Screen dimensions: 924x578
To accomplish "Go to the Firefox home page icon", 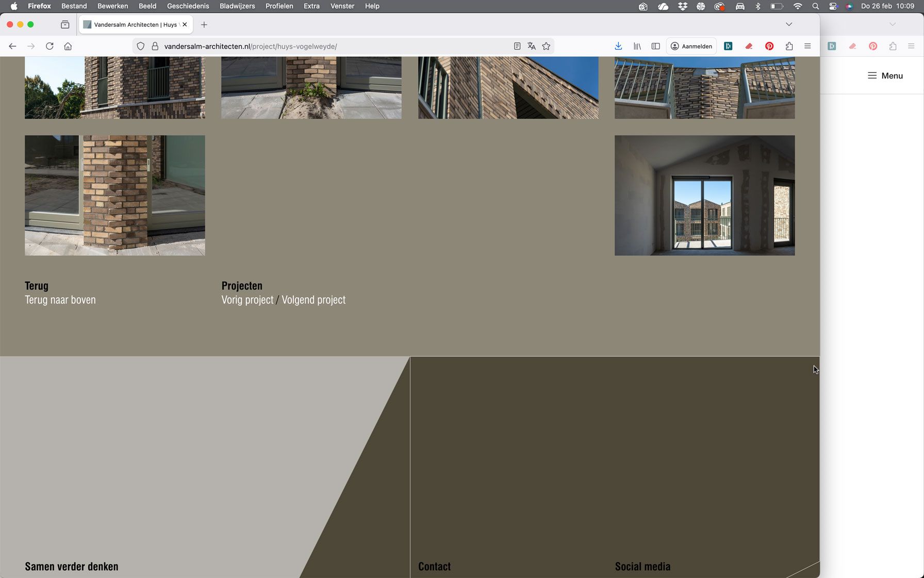I will click(x=68, y=46).
